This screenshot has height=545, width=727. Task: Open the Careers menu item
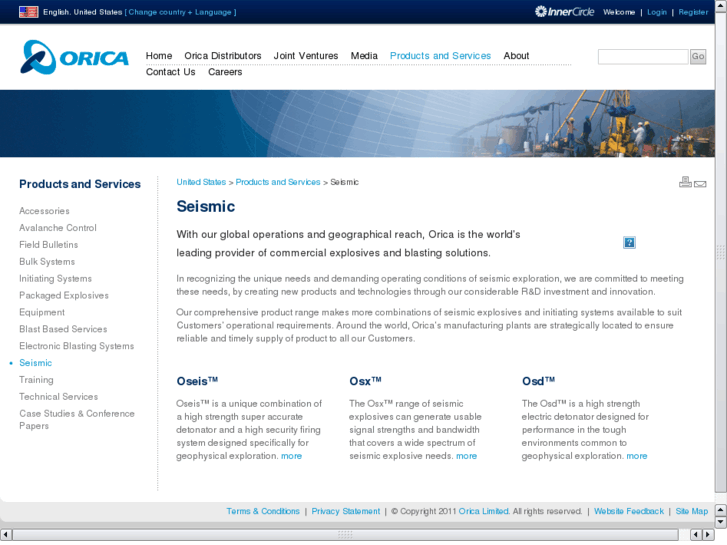225,72
